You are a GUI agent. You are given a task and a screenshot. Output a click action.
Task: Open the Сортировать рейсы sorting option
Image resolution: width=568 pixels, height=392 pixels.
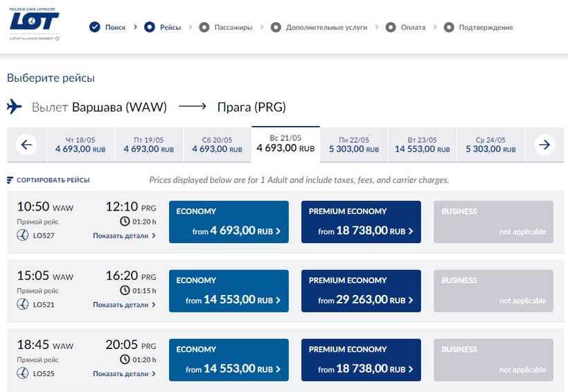click(53, 180)
